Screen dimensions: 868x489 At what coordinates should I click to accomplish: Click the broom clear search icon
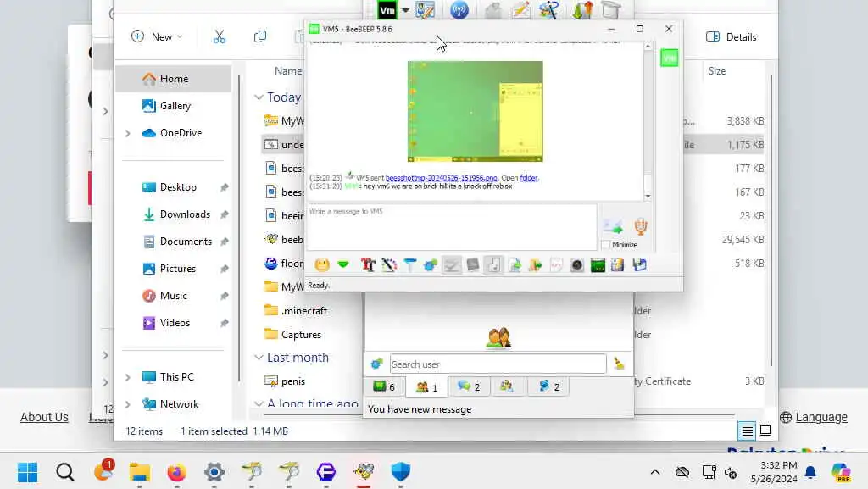(619, 364)
